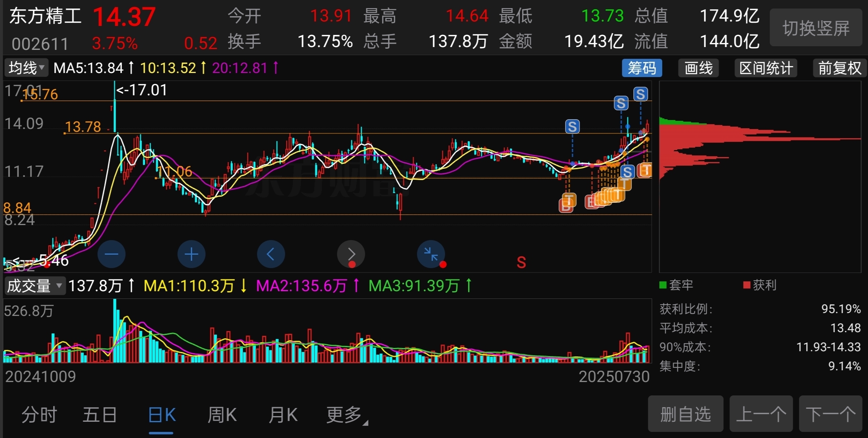Tap the tallest volume bar at 526.8万

point(115,331)
